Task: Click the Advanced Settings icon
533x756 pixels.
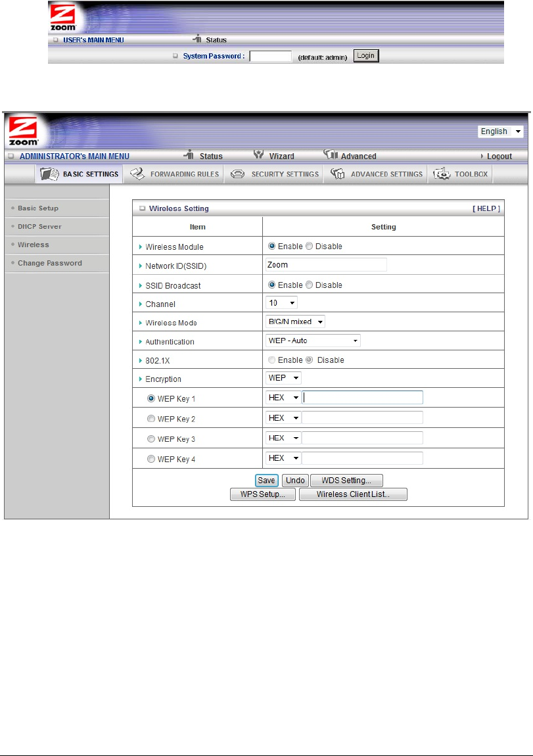Action: [337, 174]
